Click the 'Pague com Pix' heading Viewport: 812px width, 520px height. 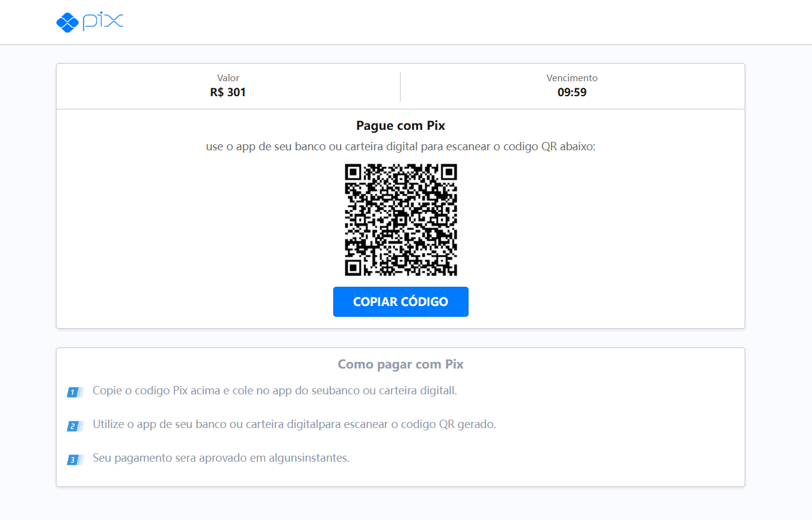pyautogui.click(x=401, y=126)
